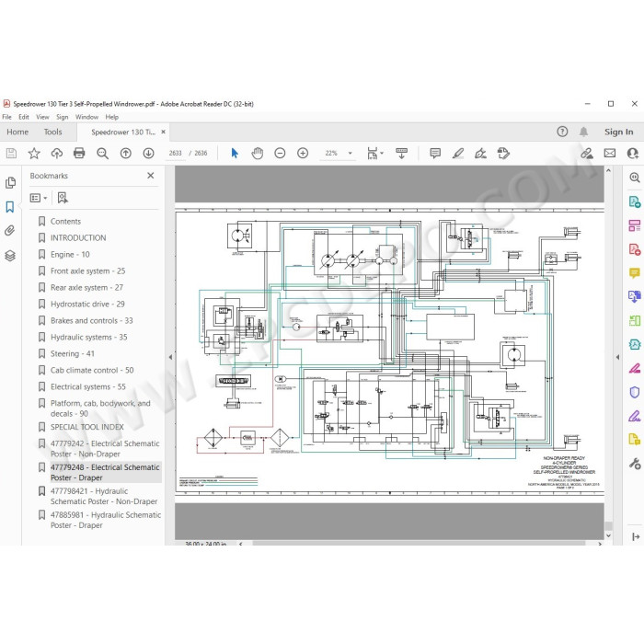Open Hydrostatic drive - 29 bookmark
This screenshot has height=644, width=644.
point(87,305)
